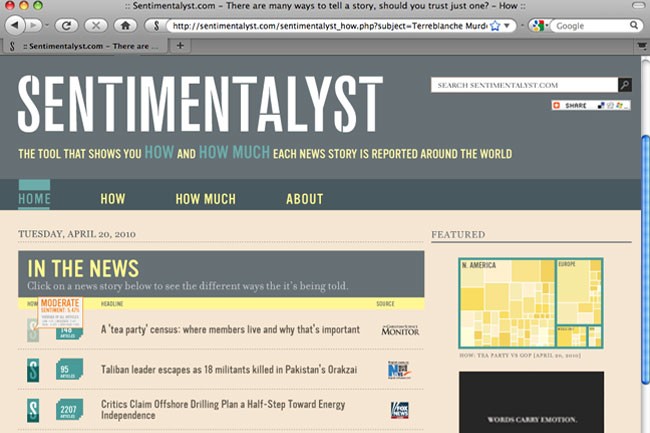Click the Google search field in the toolbar
650x433 pixels.
tap(591, 26)
